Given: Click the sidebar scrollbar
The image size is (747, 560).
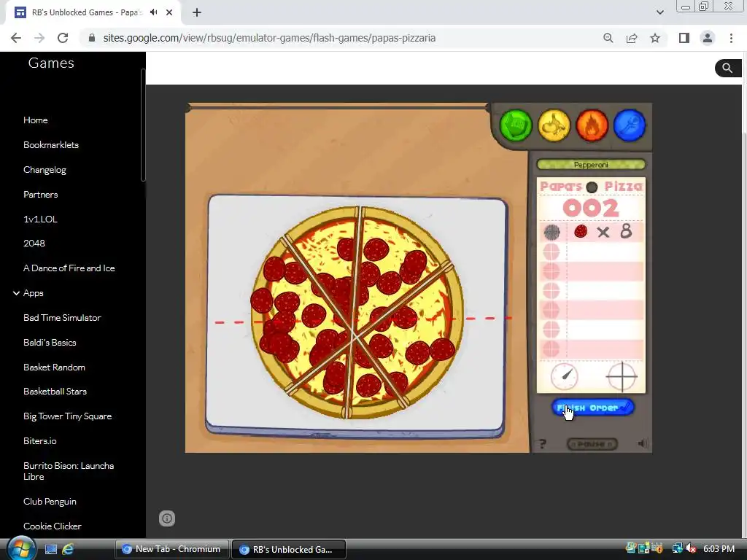Looking at the screenshot, I should click(143, 125).
